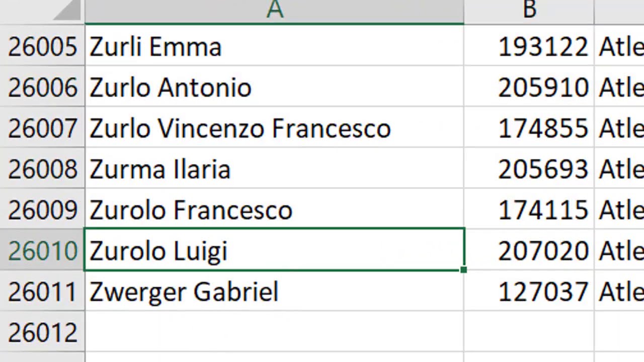The width and height of the screenshot is (644, 362).
Task: Select row 26008 header
Action: 42,169
